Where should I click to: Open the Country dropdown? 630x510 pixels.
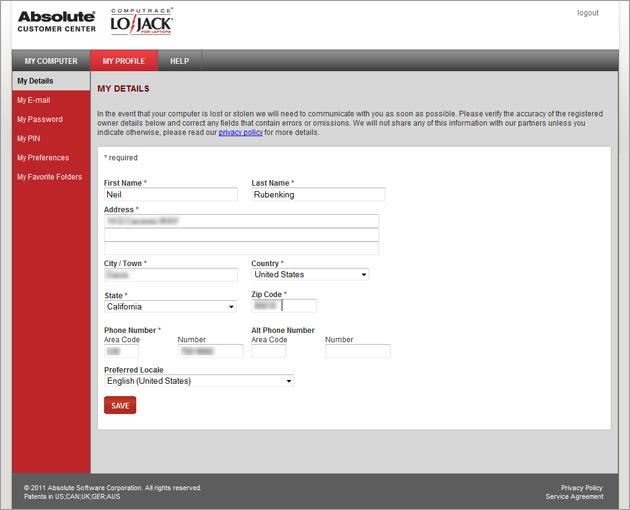(309, 274)
